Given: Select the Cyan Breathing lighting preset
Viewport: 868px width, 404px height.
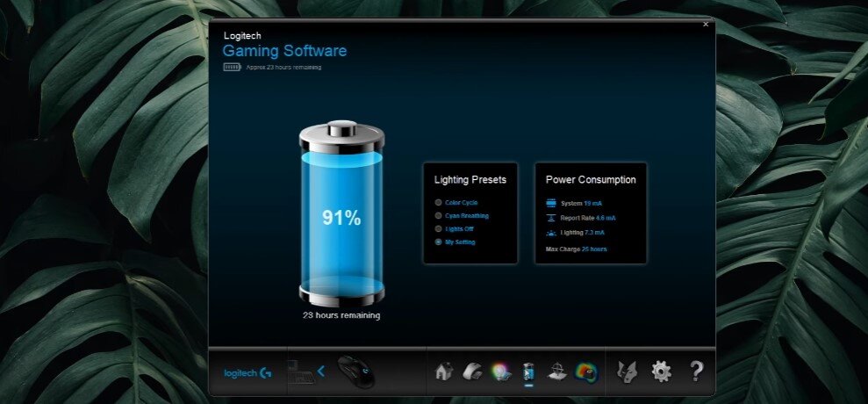Looking at the screenshot, I should pyautogui.click(x=462, y=215).
